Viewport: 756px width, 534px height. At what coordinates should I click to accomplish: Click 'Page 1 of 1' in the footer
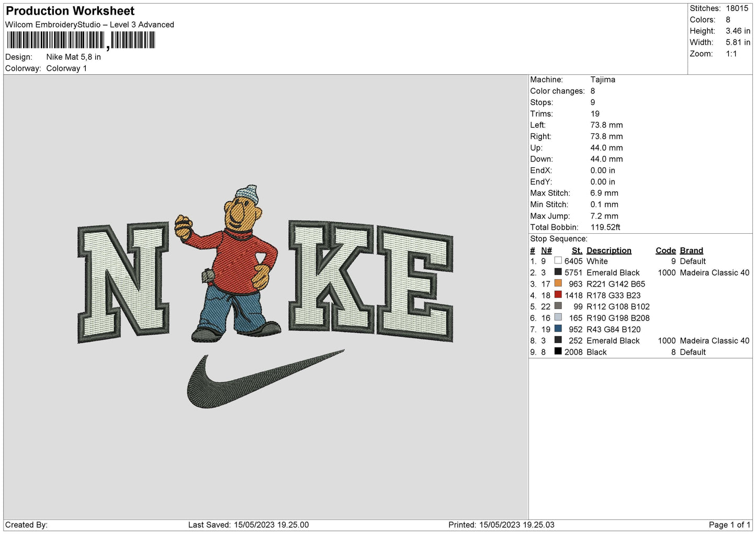729,525
